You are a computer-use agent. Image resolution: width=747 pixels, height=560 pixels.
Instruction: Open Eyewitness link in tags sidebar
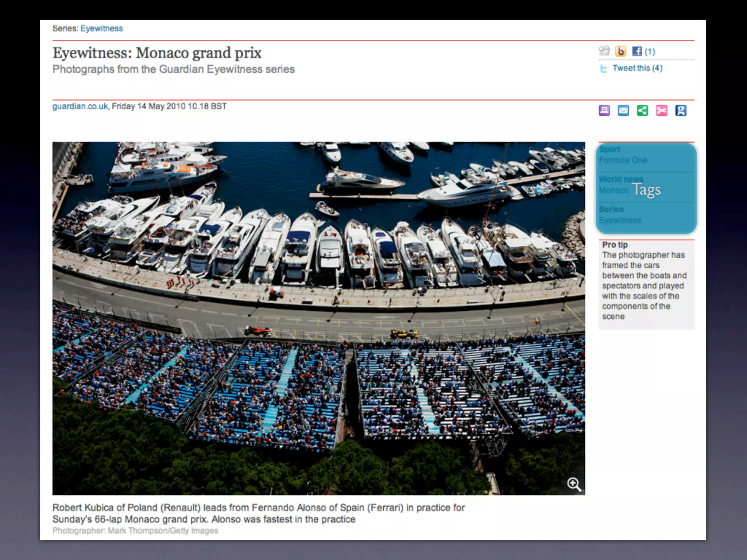620,220
